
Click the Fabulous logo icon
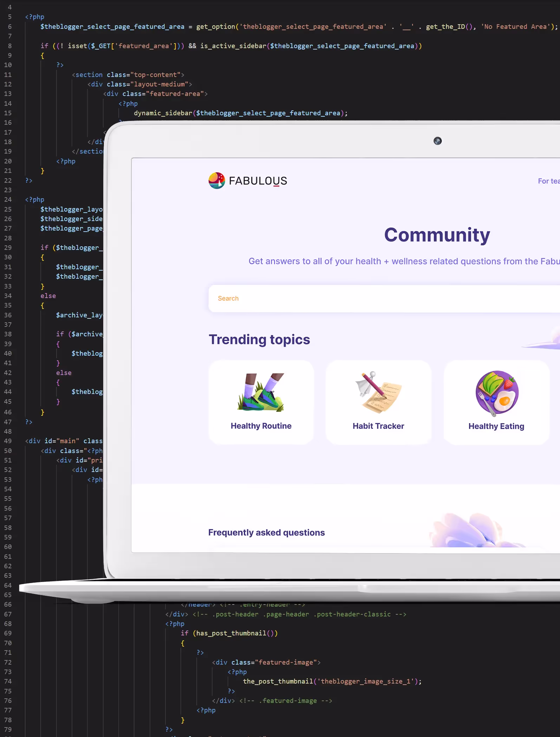click(217, 181)
